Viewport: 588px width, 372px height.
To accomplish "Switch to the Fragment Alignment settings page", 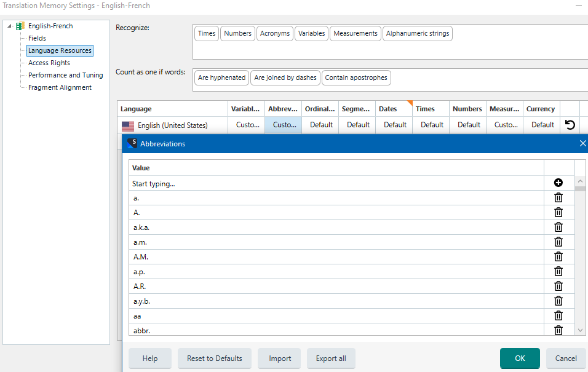I will 60,87.
